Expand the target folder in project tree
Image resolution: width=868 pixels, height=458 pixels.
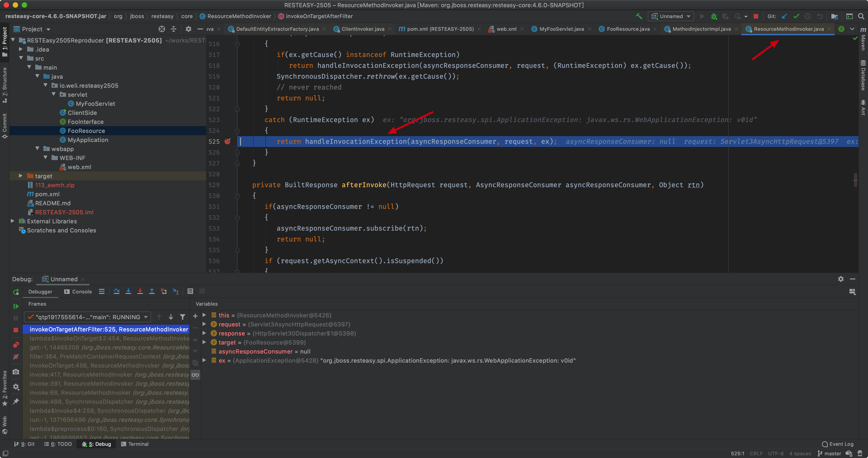point(21,176)
